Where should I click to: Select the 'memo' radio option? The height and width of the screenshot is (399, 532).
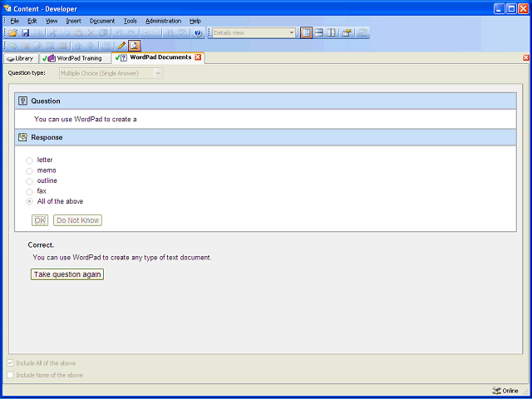[30, 171]
